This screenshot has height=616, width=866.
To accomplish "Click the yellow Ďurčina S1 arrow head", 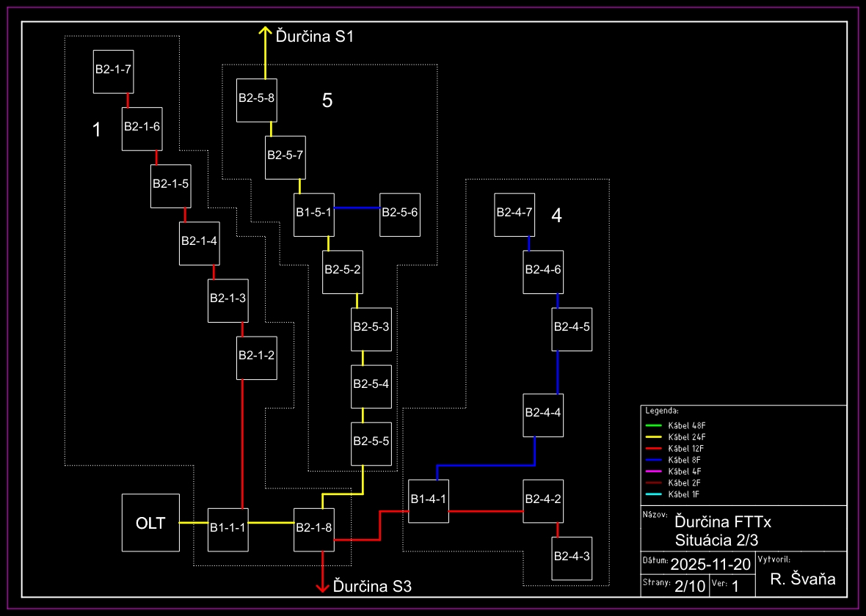I will (264, 31).
